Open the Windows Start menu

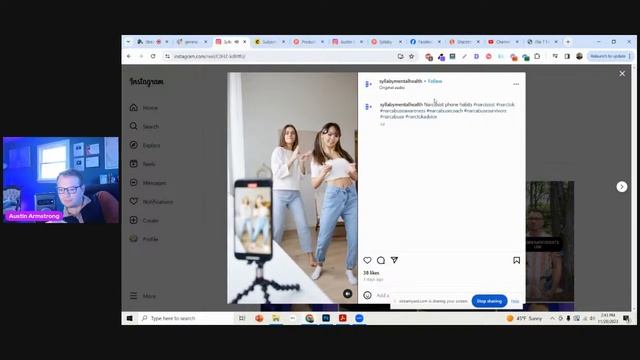(x=129, y=318)
